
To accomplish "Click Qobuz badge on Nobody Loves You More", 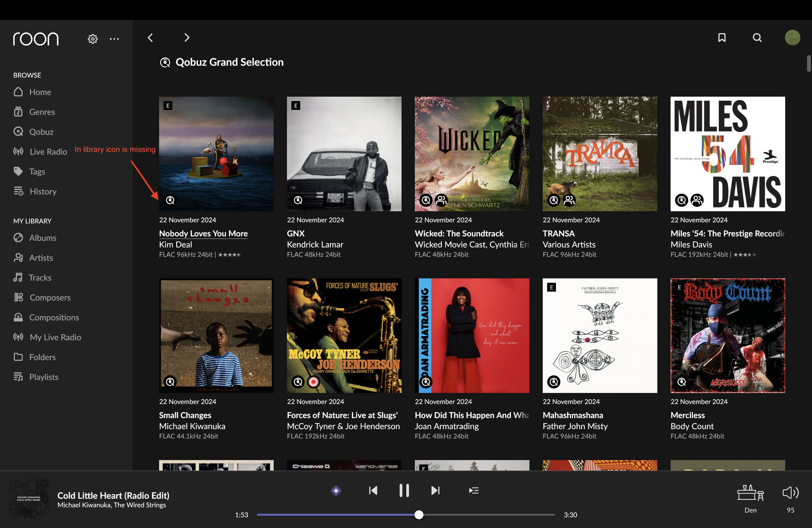I will click(170, 200).
